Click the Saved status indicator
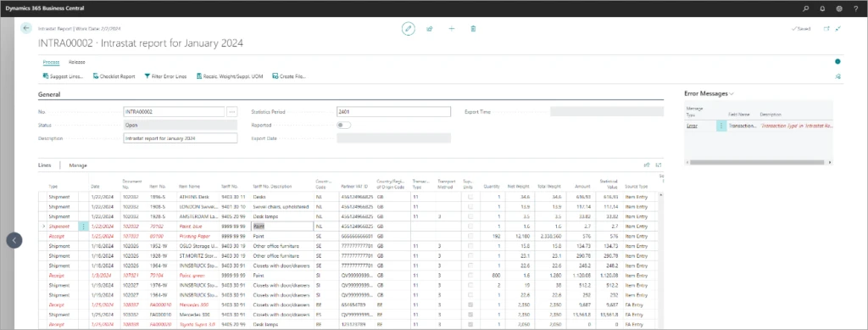The width and height of the screenshot is (868, 330). click(x=801, y=28)
